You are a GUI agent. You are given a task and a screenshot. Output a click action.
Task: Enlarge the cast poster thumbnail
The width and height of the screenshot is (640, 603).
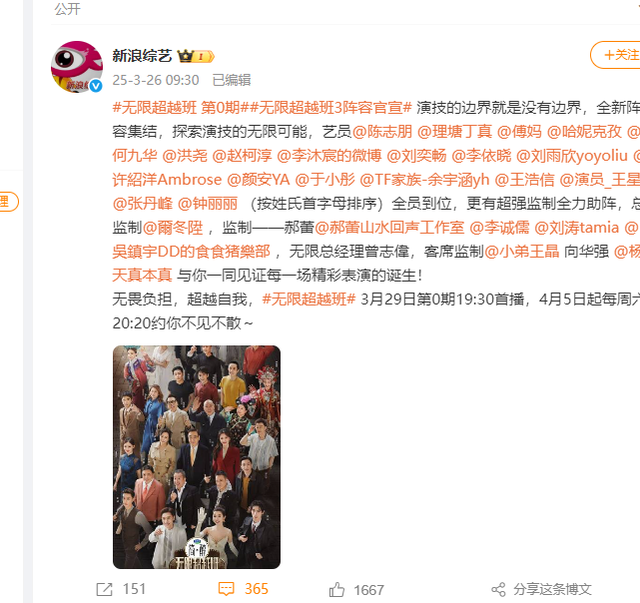197,457
